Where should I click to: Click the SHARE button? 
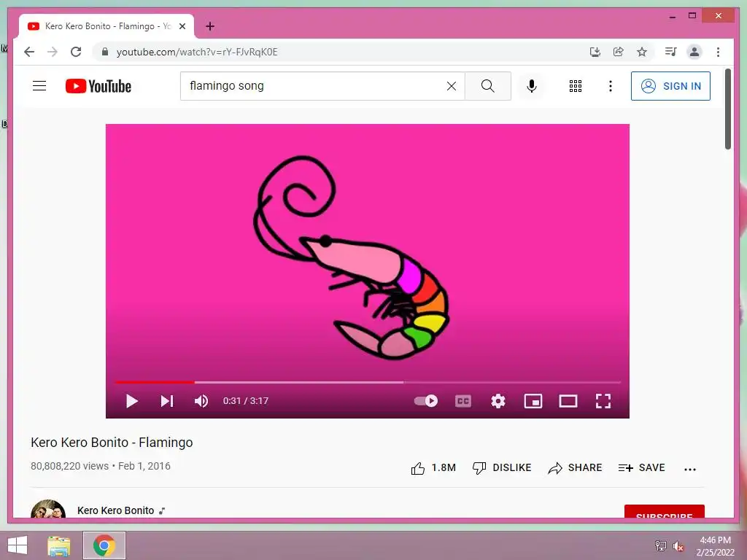tap(575, 468)
